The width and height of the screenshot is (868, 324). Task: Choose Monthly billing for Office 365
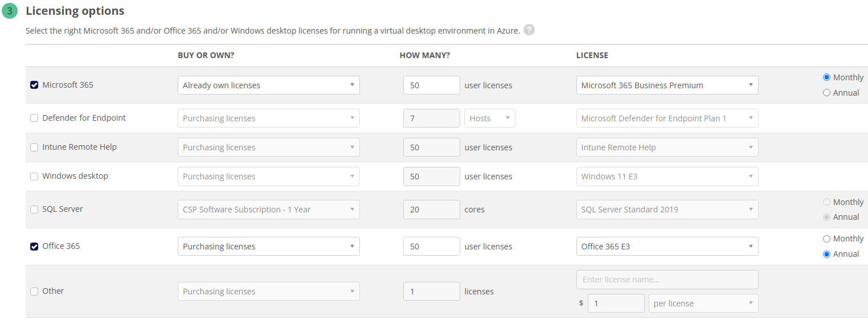(826, 239)
